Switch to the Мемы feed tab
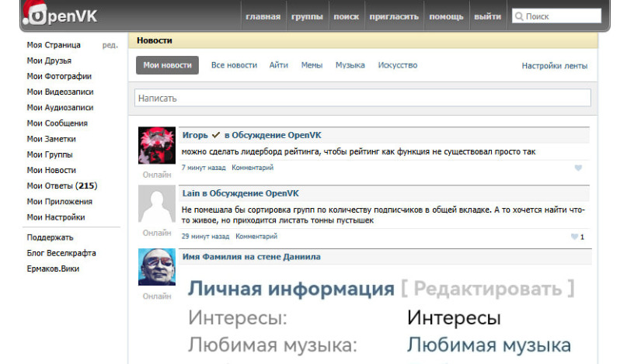 point(312,65)
